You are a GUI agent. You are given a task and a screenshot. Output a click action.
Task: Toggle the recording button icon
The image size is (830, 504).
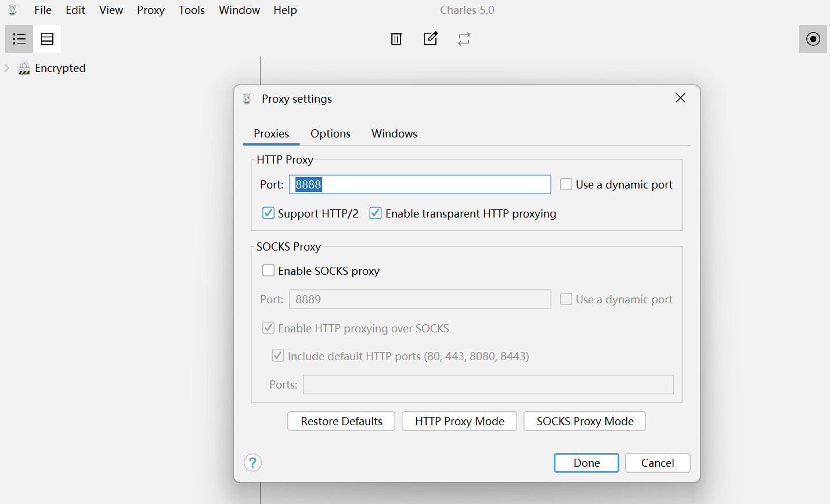click(x=813, y=39)
